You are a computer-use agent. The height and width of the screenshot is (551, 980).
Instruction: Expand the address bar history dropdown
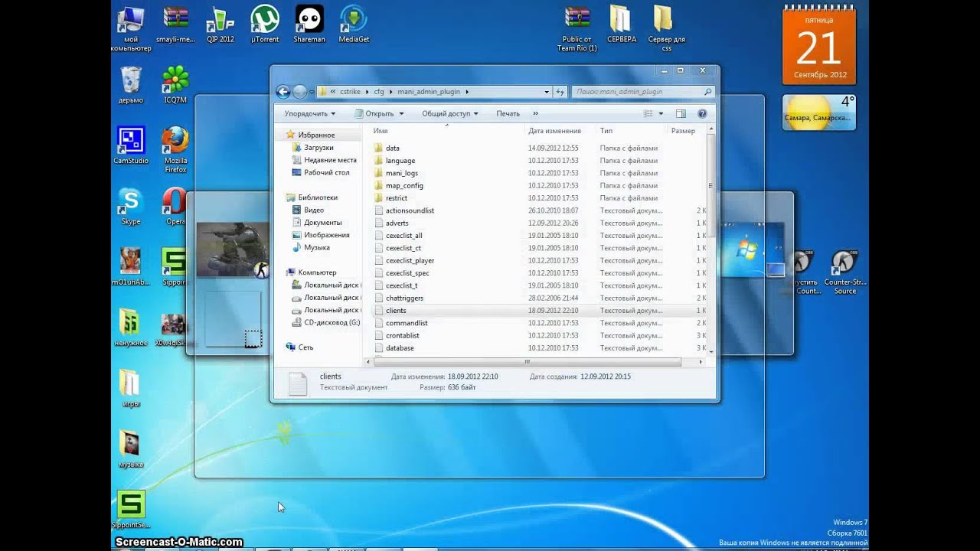(x=547, y=92)
